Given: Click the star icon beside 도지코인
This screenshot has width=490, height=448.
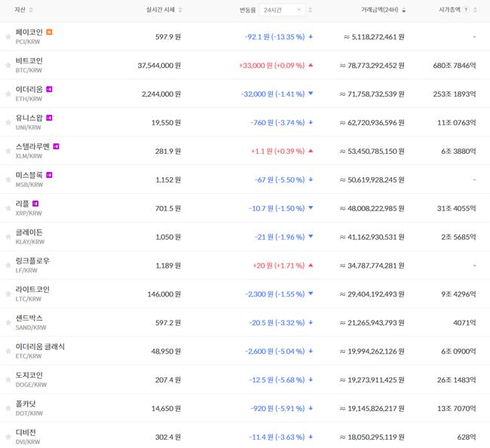Looking at the screenshot, I should click(8, 380).
